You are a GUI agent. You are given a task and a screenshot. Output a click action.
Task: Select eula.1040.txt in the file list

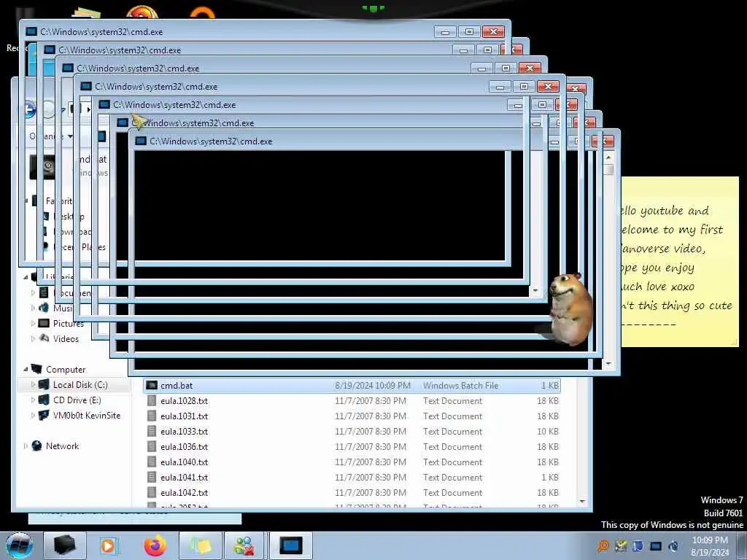point(352,462)
